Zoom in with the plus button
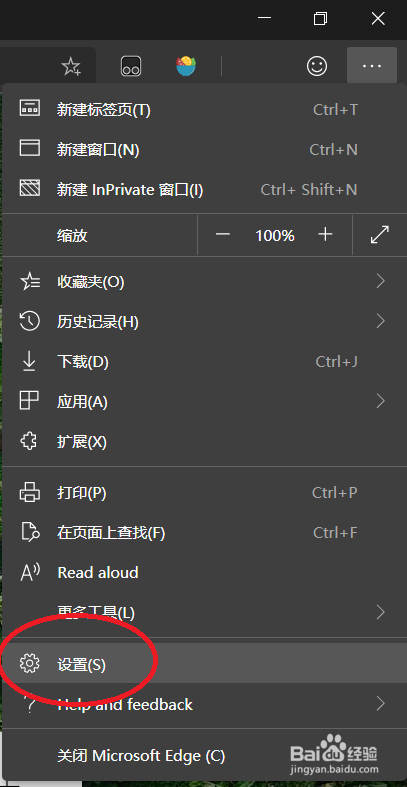Screen dimensions: 407x787 click(x=326, y=234)
